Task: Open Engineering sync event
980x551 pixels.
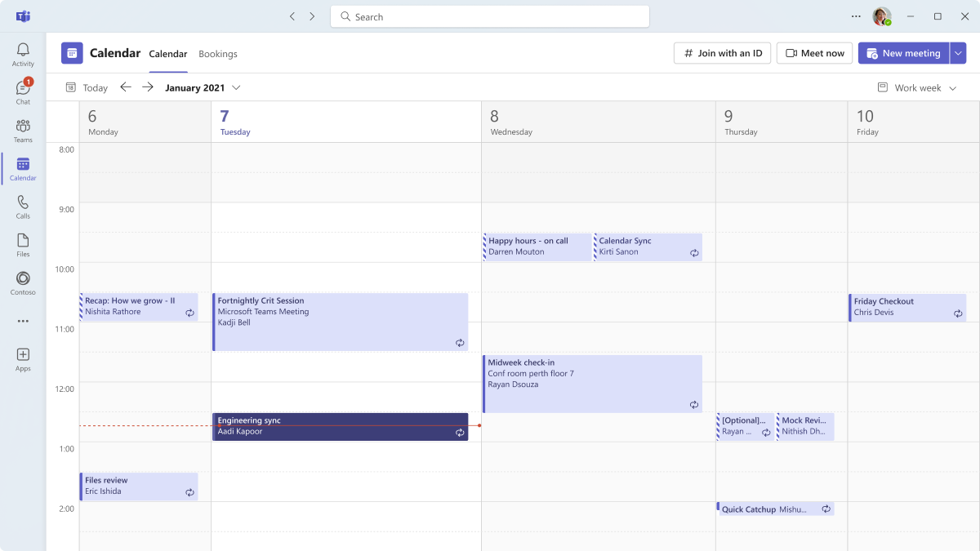Action: coord(341,427)
